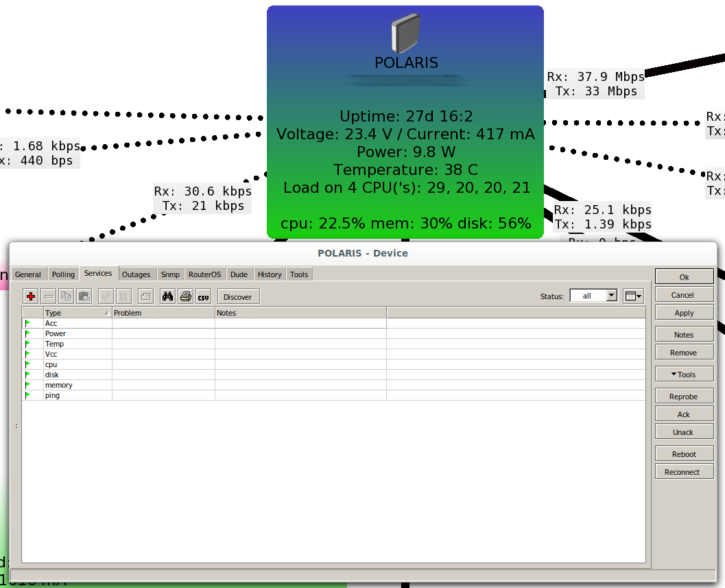The height and width of the screenshot is (588, 725).
Task: Open the RouterOS tab
Action: pyautogui.click(x=205, y=274)
